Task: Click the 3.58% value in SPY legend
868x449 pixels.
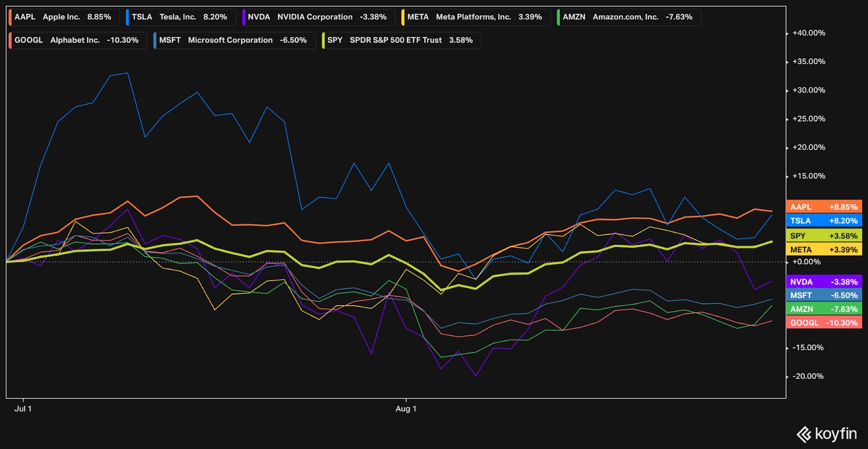Action: click(461, 40)
